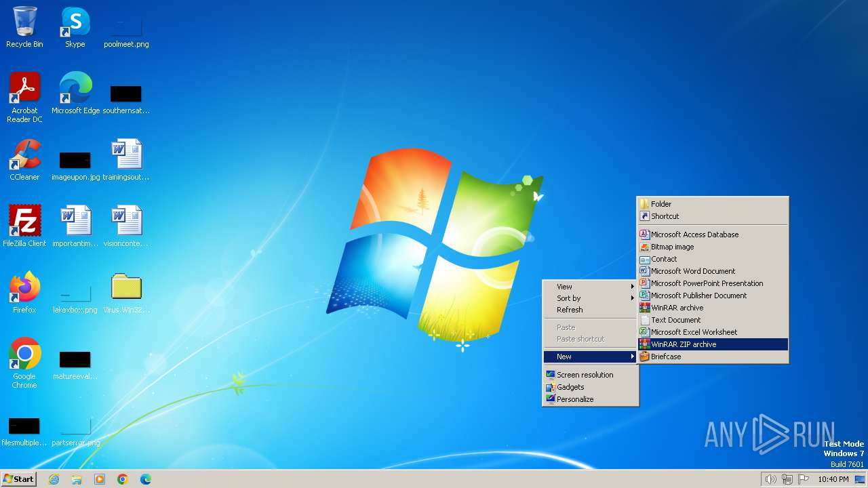Create new Microsoft Word Document
The image size is (868, 488).
click(713, 271)
